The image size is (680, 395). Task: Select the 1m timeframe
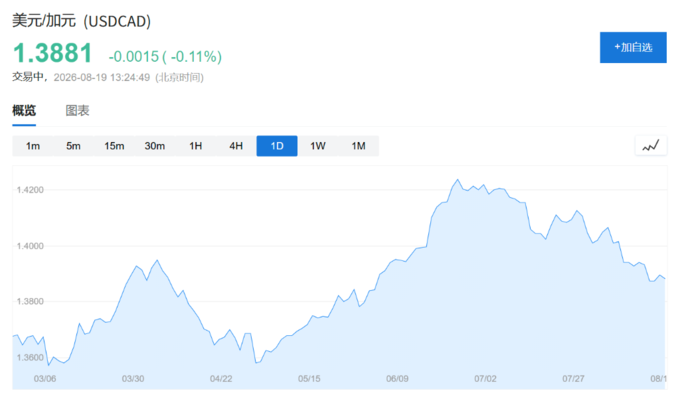pyautogui.click(x=33, y=146)
